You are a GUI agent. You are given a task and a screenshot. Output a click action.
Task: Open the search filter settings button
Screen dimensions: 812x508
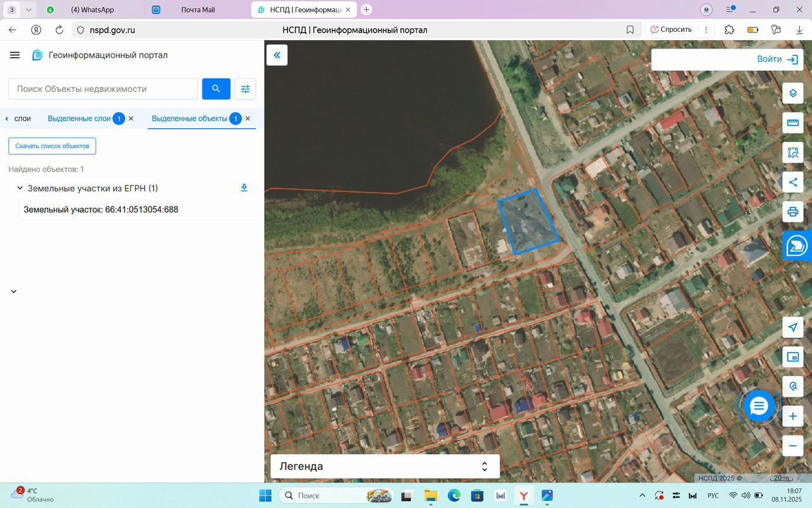[x=246, y=89]
